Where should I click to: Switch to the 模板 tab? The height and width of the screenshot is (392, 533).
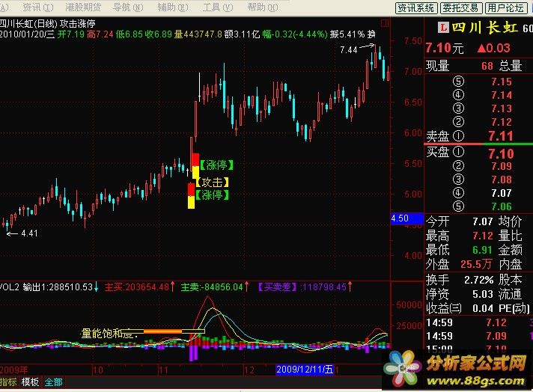[x=30, y=382]
